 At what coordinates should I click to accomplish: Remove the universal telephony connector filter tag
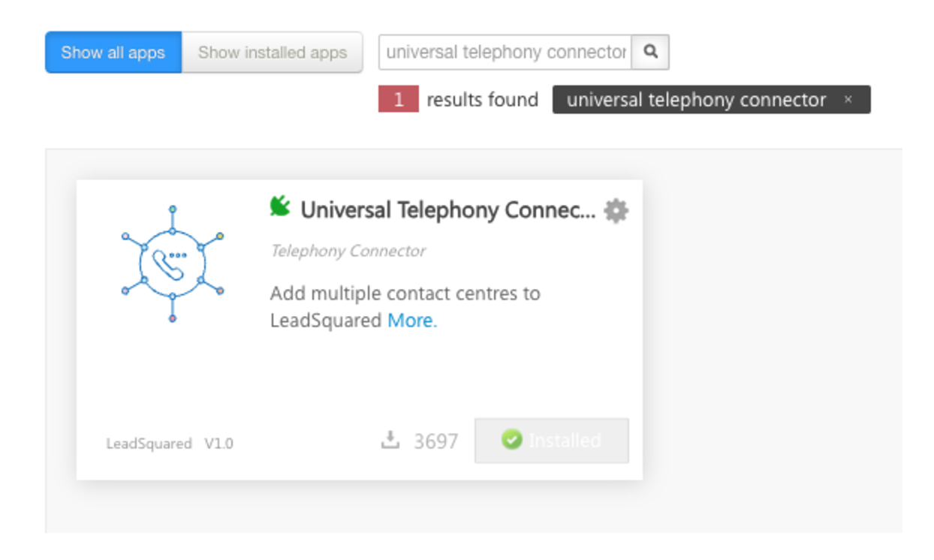[848, 99]
